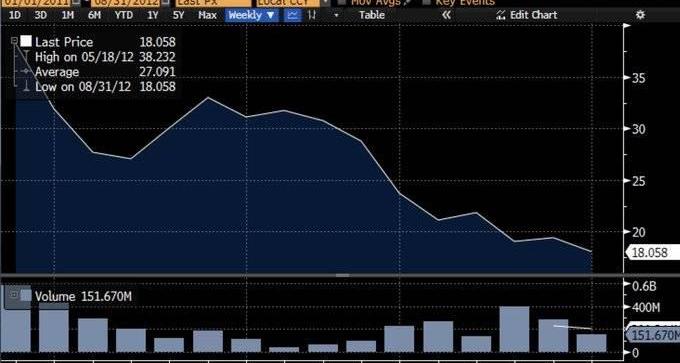The height and width of the screenshot is (363, 680).
Task: Select the 6M time range
Action: coord(94,15)
